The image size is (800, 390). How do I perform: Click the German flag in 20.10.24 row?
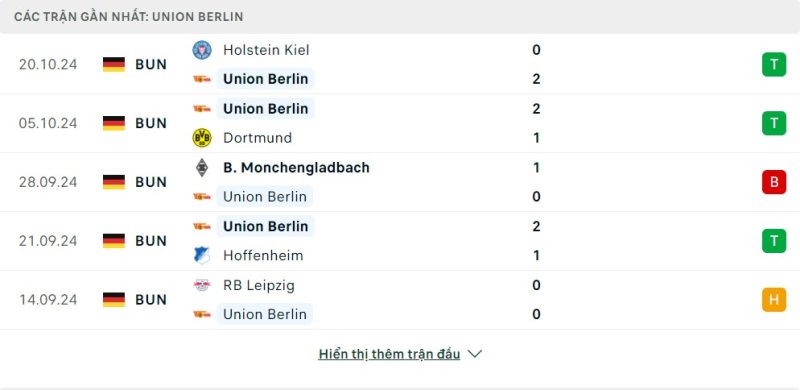pyautogui.click(x=114, y=64)
